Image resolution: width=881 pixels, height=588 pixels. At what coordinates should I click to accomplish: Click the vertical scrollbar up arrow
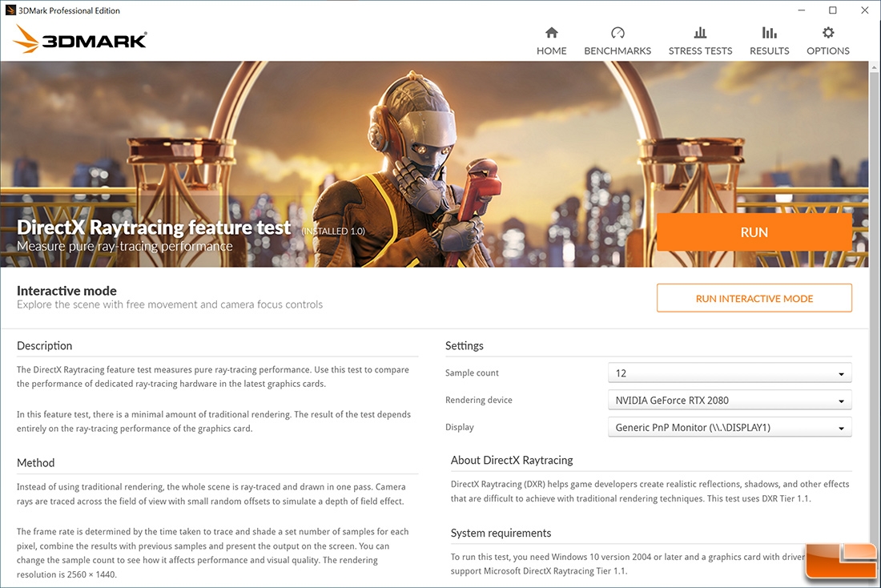[875, 67]
